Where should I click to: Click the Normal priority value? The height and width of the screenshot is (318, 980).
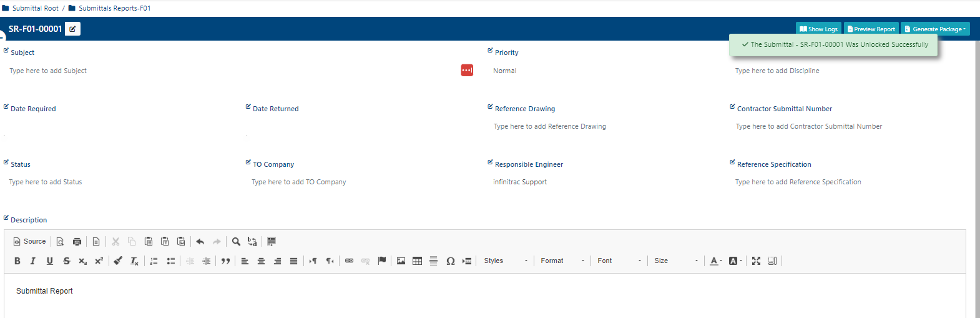pyautogui.click(x=504, y=71)
